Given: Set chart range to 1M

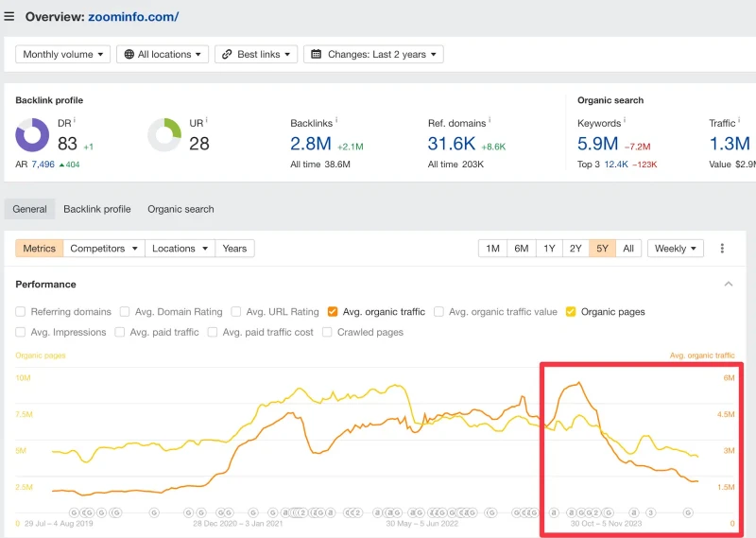Looking at the screenshot, I should pyautogui.click(x=492, y=249).
